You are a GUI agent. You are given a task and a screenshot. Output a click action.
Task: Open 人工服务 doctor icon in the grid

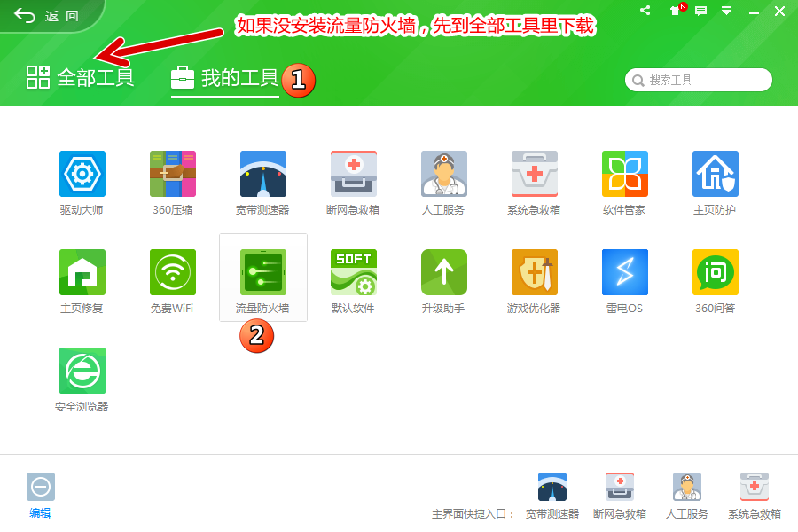(444, 174)
